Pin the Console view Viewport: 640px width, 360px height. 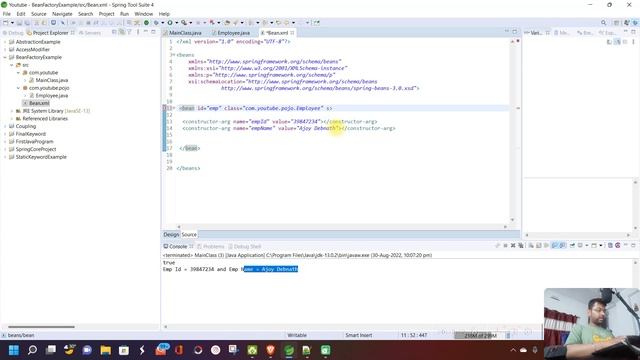pos(572,246)
